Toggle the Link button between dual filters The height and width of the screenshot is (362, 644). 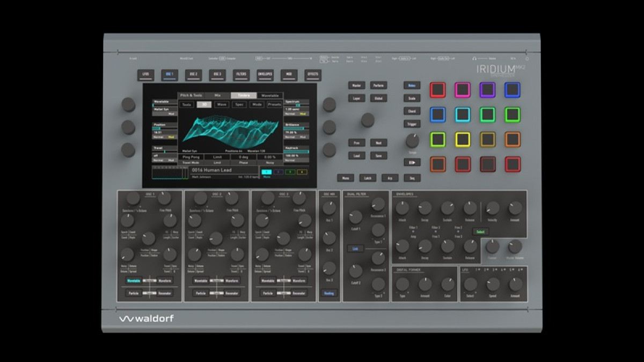point(355,249)
